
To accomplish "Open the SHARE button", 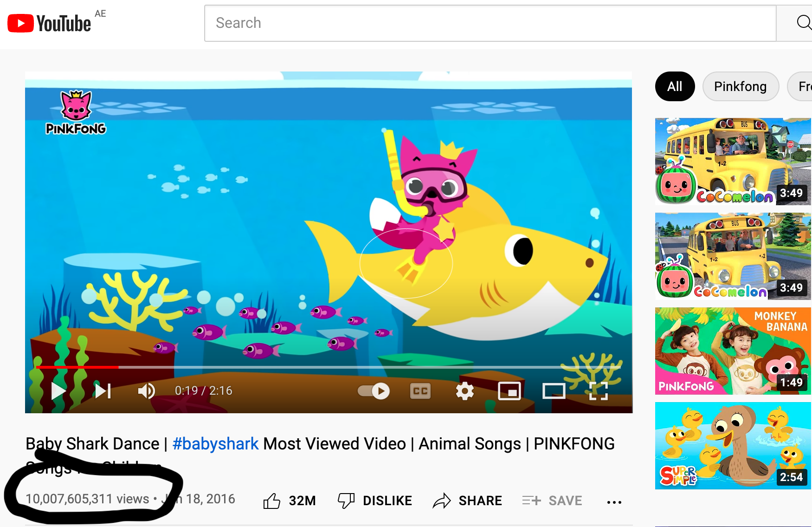I will coord(468,501).
